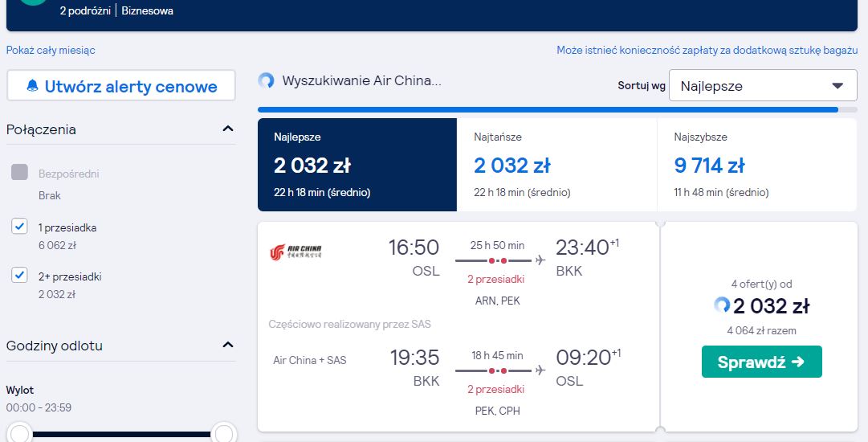Open the Sortuj wg Najlepsze dropdown
This screenshot has width=868, height=442.
point(763,86)
